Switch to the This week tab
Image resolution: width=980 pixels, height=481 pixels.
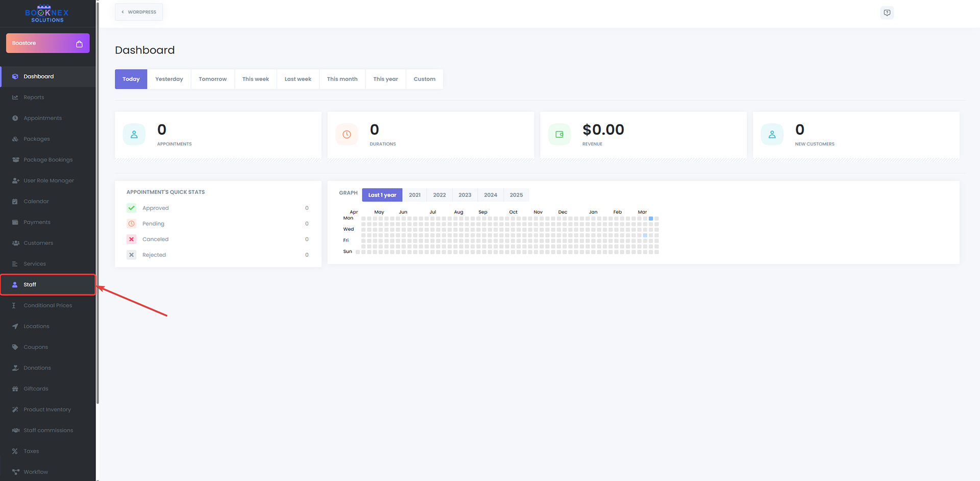(x=255, y=79)
